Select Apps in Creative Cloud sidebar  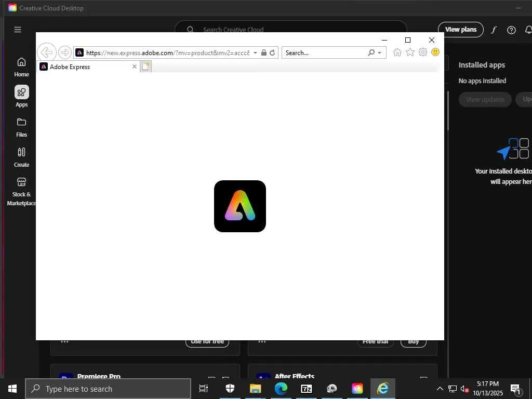21,96
